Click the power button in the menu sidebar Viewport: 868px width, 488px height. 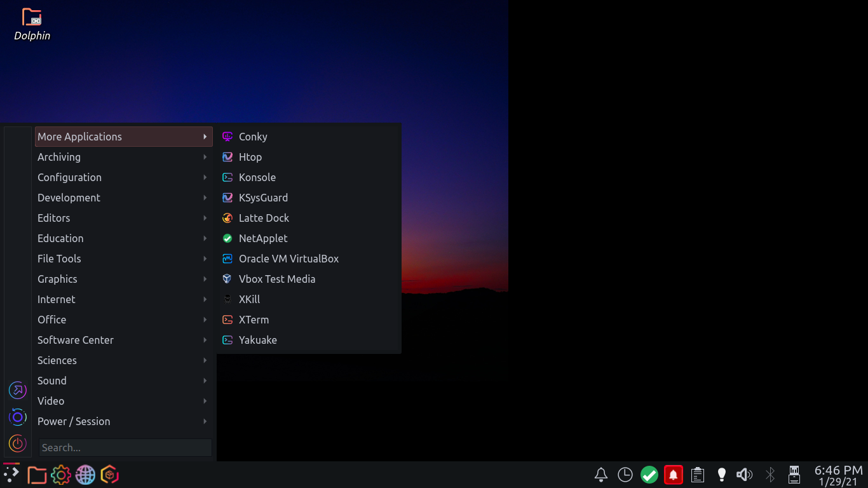18,444
